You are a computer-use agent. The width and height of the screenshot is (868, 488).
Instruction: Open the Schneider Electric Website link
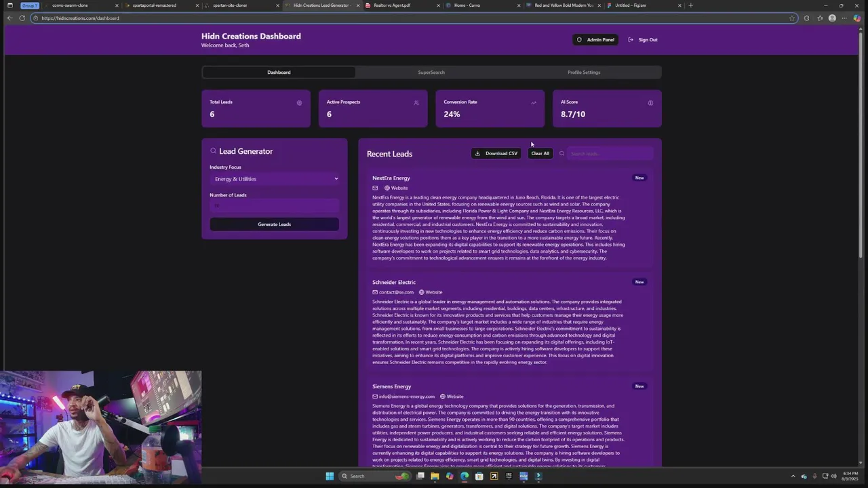click(x=431, y=292)
